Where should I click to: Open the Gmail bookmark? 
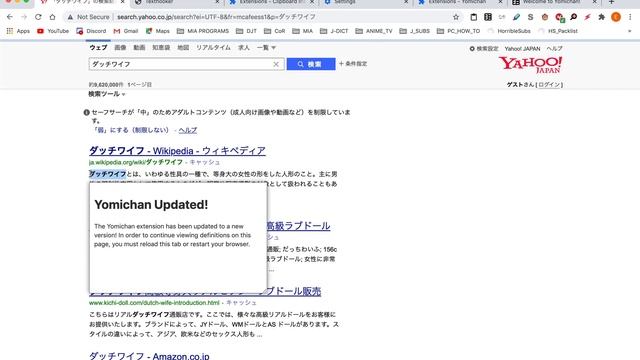[126, 31]
